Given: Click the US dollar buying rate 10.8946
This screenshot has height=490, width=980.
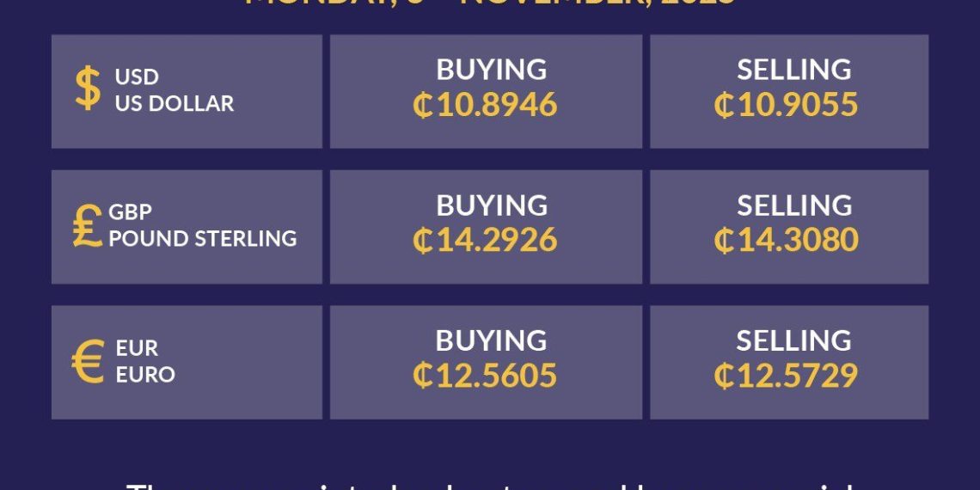Looking at the screenshot, I should coord(497,105).
